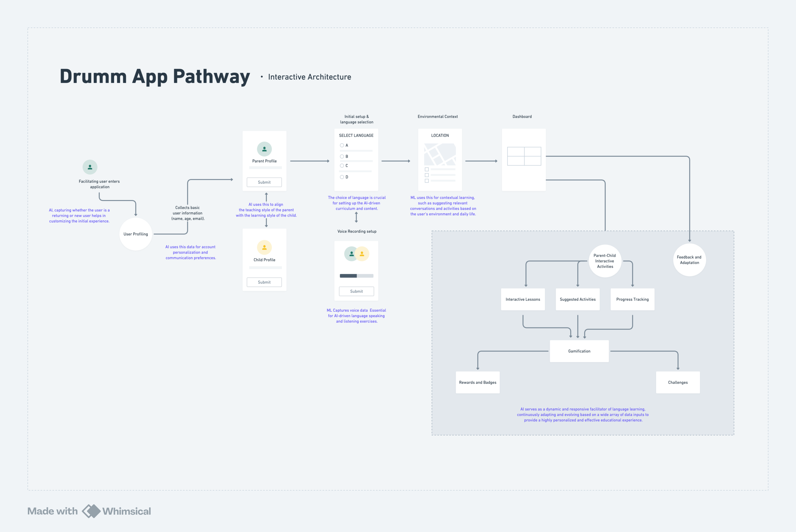
Task: Click the 'Made with Whimsical' text link
Action: (89, 511)
